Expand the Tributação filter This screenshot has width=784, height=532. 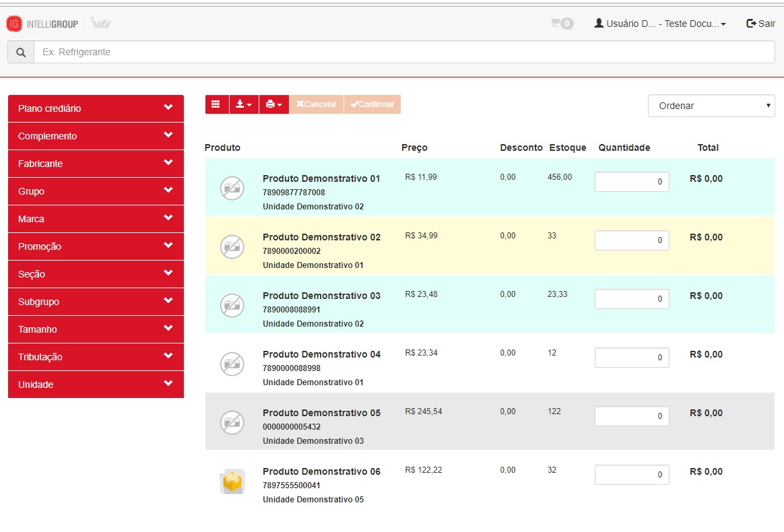[x=96, y=357]
